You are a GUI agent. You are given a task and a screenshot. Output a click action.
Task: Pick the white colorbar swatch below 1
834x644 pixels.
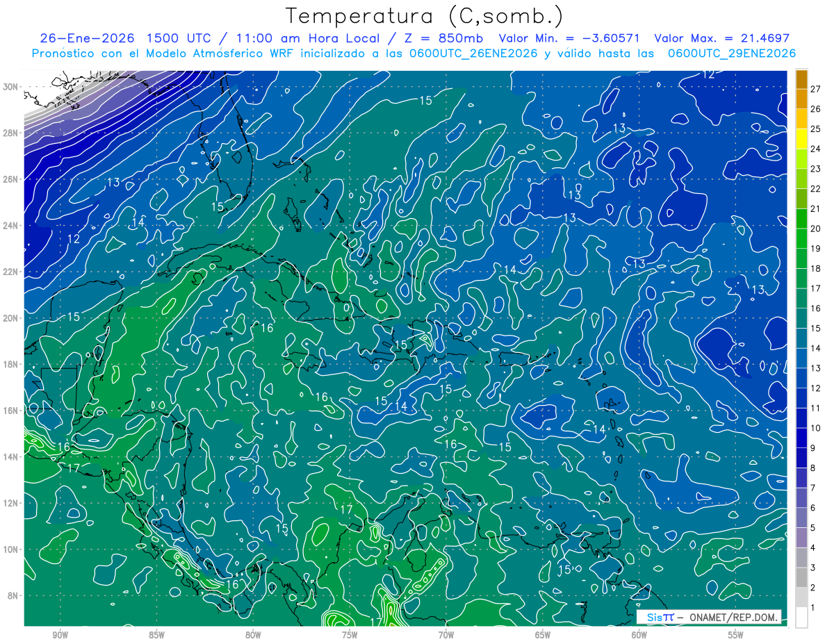(801, 618)
